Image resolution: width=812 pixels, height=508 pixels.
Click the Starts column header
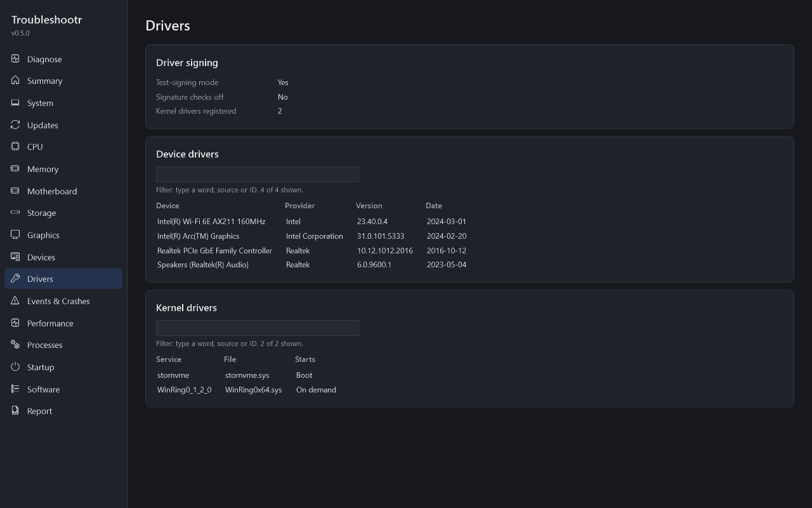[x=305, y=359]
